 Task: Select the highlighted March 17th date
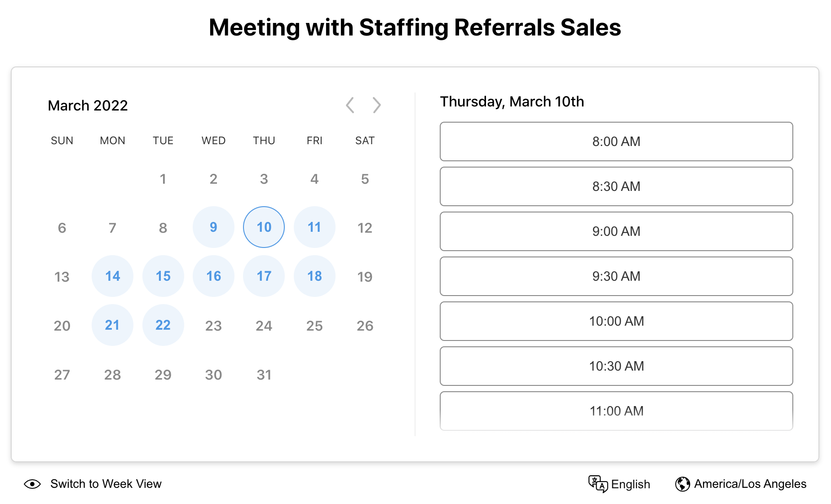pos(264,276)
